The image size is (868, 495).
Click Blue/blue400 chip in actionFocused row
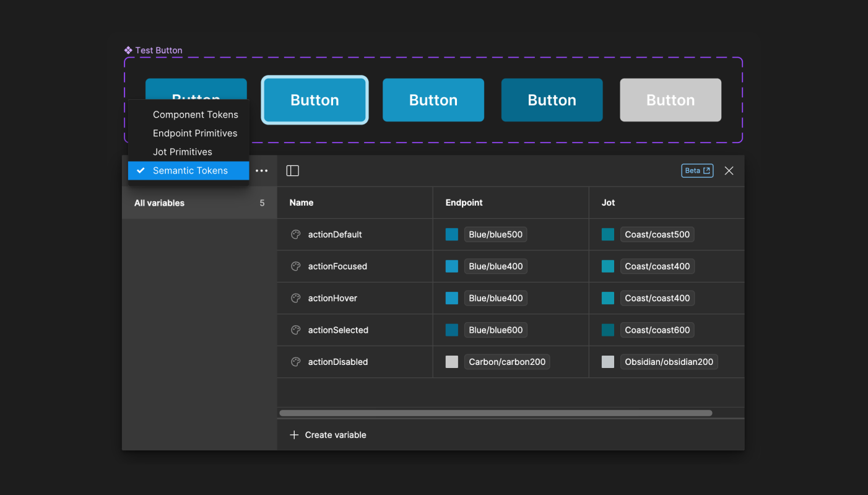[x=496, y=266]
